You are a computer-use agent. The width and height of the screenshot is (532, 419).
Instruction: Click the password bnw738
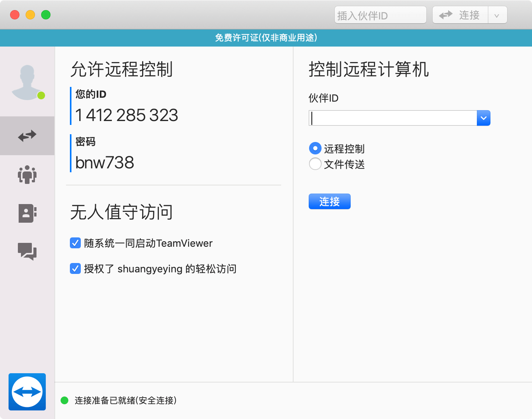(x=105, y=163)
